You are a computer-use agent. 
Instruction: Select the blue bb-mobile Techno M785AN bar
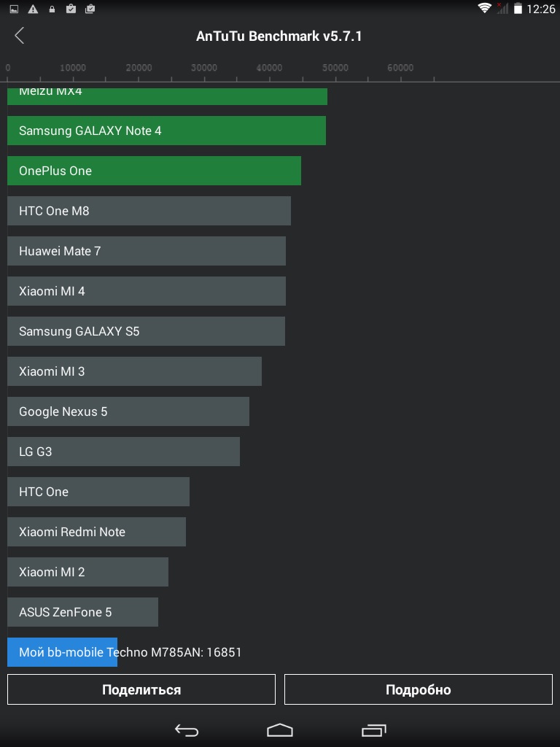click(63, 652)
